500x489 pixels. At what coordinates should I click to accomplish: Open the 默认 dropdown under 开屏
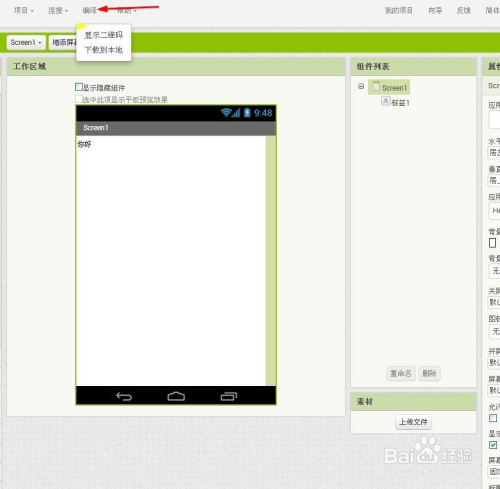494,362
